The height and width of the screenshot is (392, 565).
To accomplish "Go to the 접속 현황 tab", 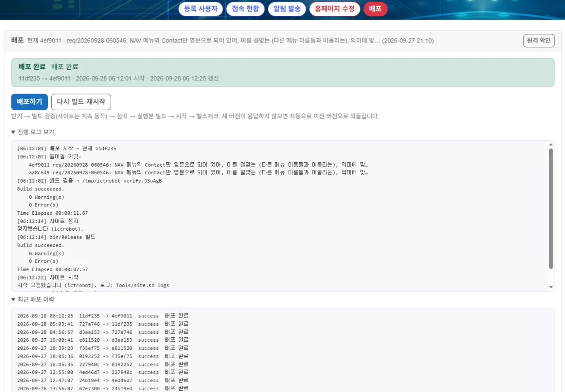I will coord(245,9).
